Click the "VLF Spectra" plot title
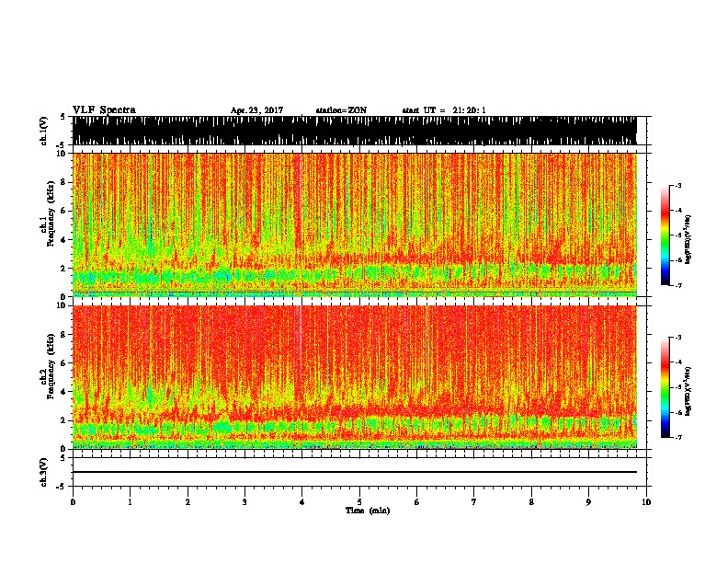 (x=104, y=110)
